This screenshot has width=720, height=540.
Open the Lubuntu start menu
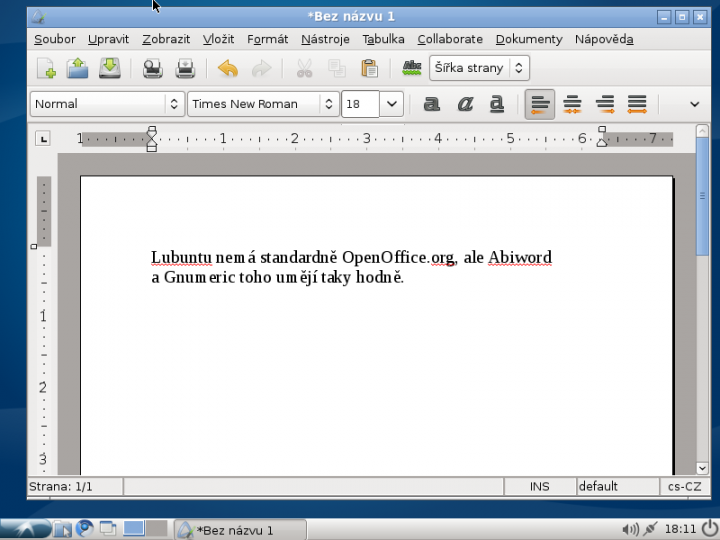(25, 529)
